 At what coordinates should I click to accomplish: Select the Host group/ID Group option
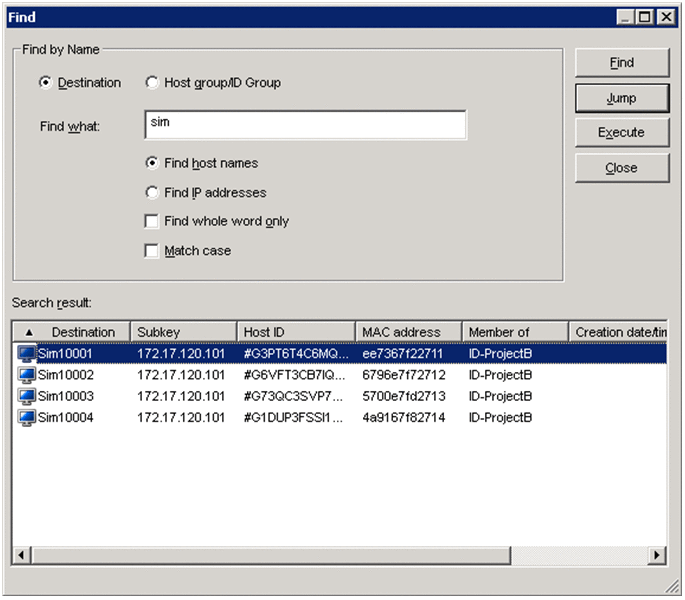point(152,83)
